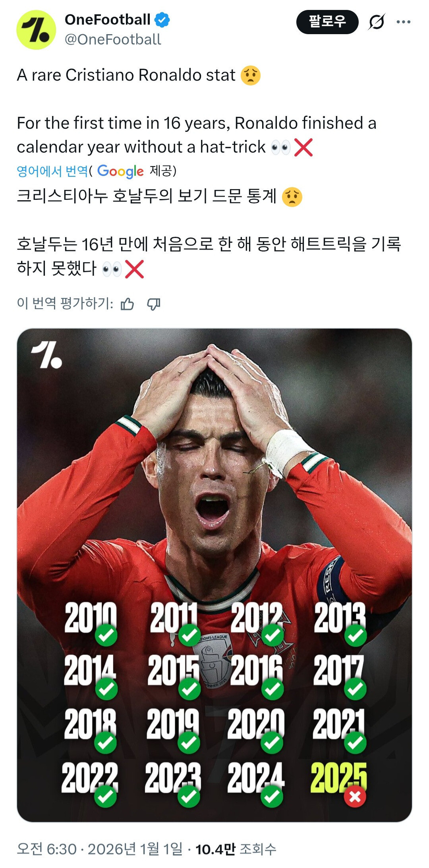Follow OneFootball with the 팔로우 button
This screenshot has height=868, width=429.
tap(327, 22)
